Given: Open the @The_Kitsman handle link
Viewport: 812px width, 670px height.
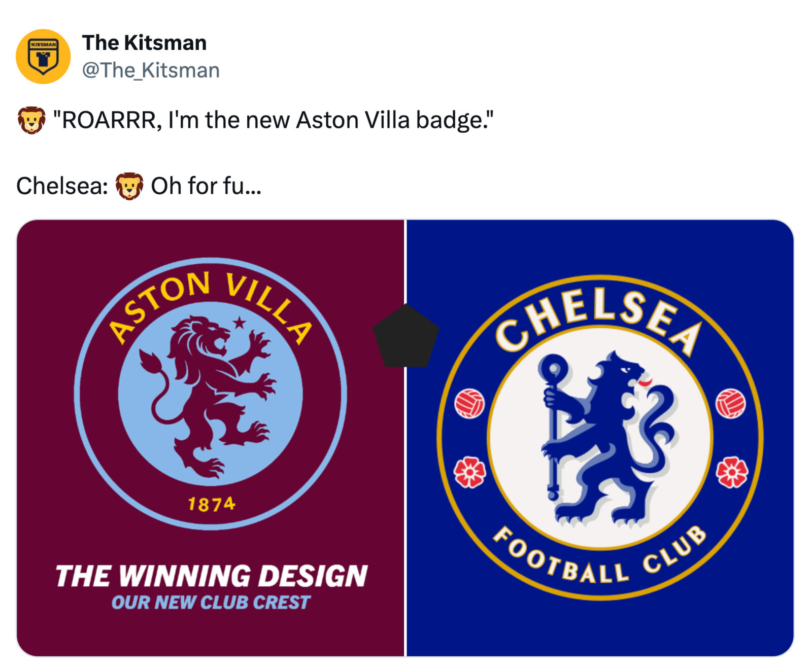Looking at the screenshot, I should (151, 70).
